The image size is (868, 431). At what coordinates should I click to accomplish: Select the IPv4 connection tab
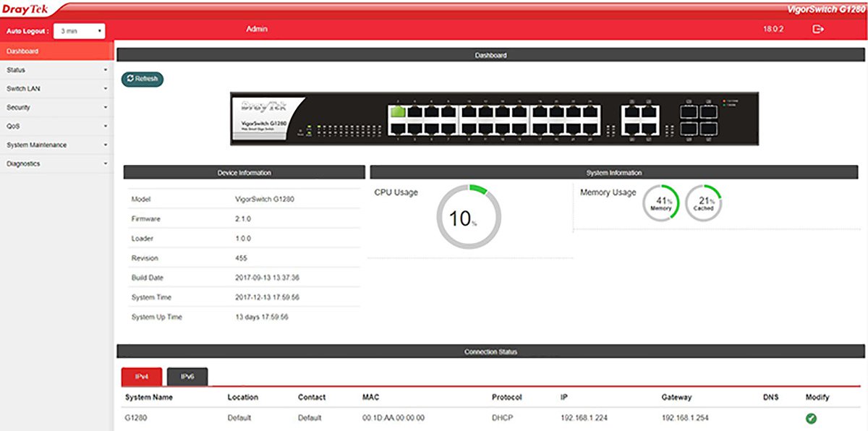[x=141, y=377]
